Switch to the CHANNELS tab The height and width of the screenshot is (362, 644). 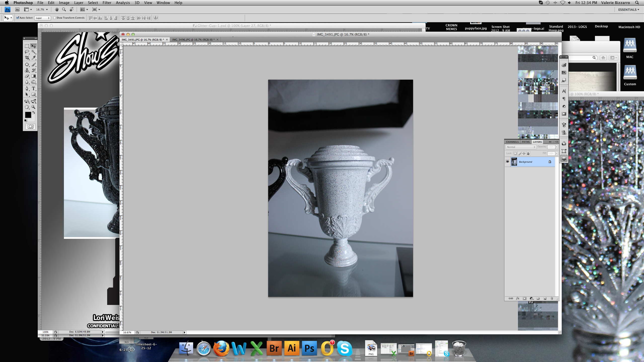click(512, 142)
